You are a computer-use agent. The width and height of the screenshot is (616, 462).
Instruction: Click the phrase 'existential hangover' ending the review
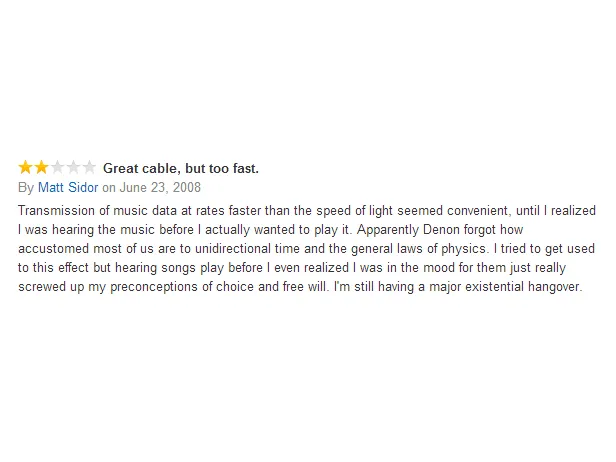pos(522,287)
